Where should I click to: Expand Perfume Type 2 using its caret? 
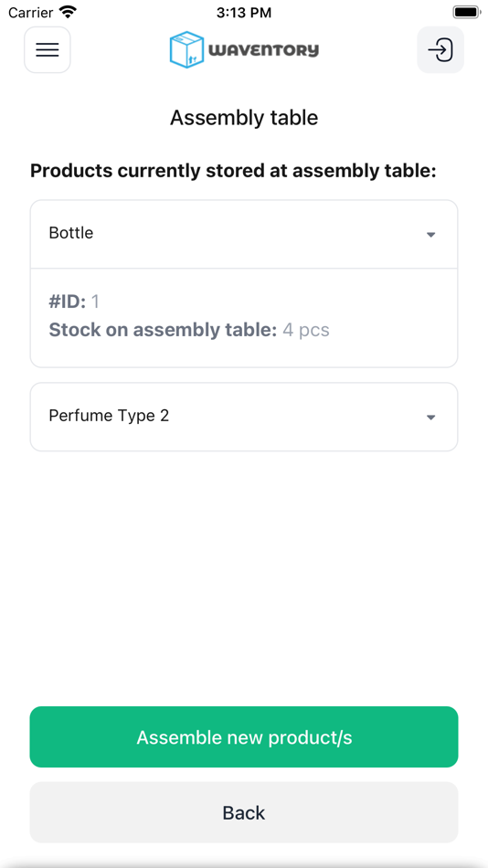(431, 418)
